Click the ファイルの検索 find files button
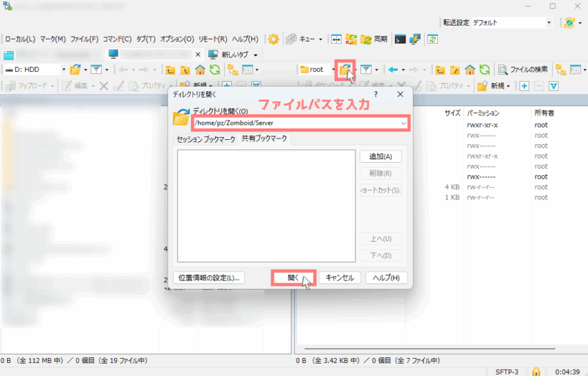Viewport: 588px width, 376px height. (524, 69)
